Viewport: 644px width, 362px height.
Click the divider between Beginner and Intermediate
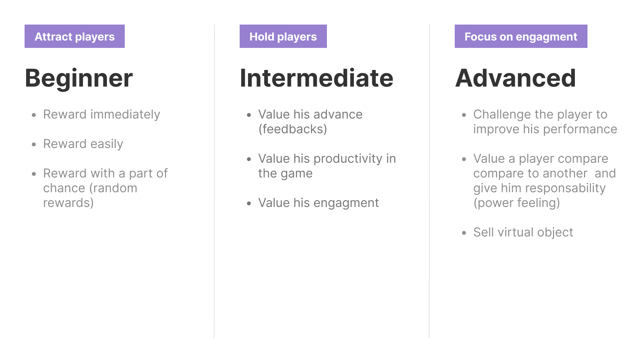pos(214,181)
